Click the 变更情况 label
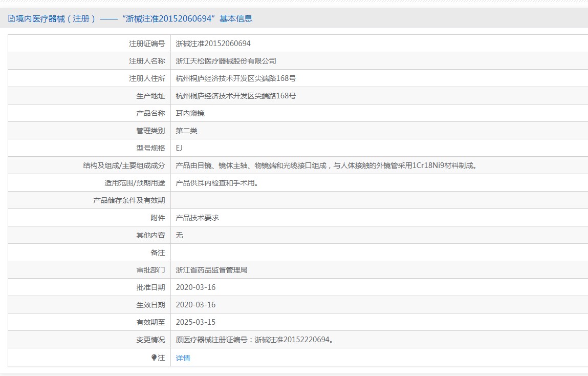Screen dimensions: 588x376 (150, 340)
